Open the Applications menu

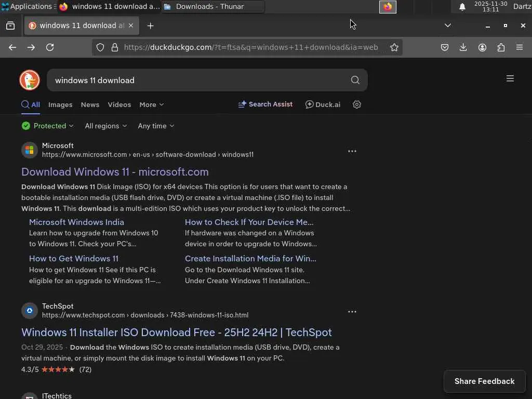coord(27,6)
